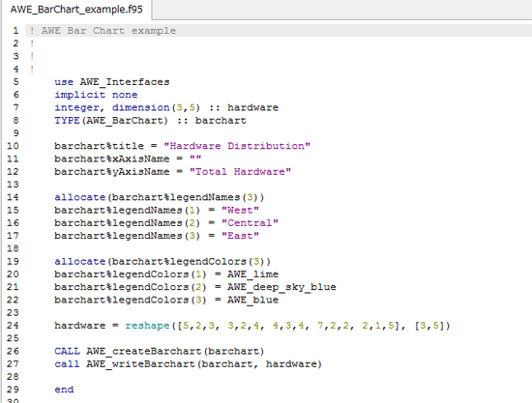Click line number 1 in the gutter

pos(15,31)
